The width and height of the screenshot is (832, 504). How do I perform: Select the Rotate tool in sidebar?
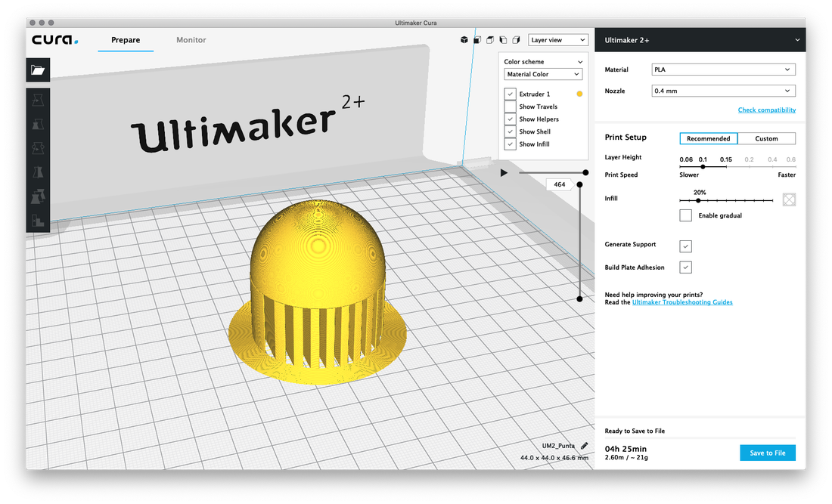click(x=38, y=148)
